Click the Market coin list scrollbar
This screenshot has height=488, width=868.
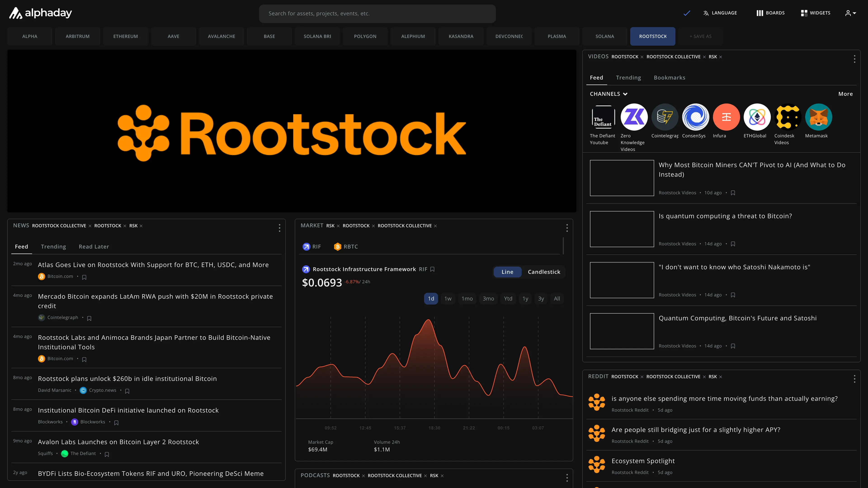(563, 246)
